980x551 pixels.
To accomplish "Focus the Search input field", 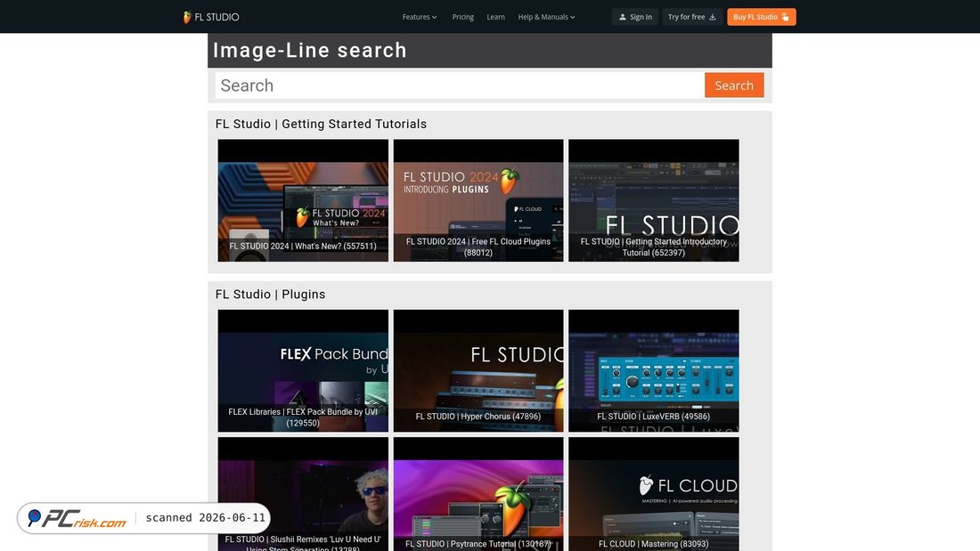I will pyautogui.click(x=460, y=85).
